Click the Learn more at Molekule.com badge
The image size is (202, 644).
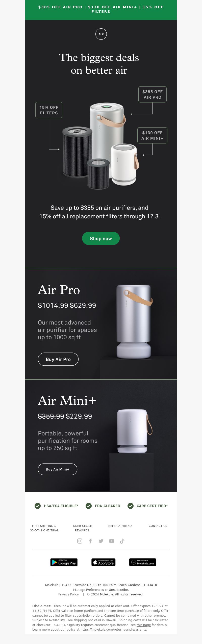pyautogui.click(x=143, y=562)
